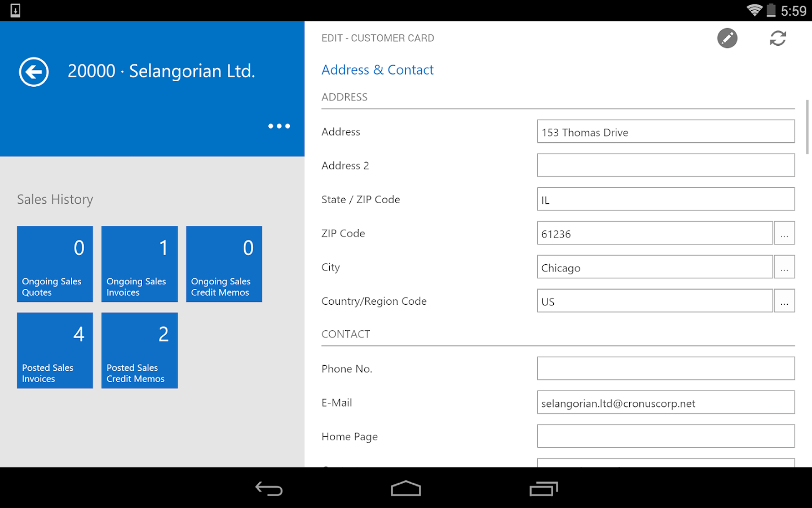812x508 pixels.
Task: Open the Posted Sales Credit Memos tile
Action: point(139,351)
